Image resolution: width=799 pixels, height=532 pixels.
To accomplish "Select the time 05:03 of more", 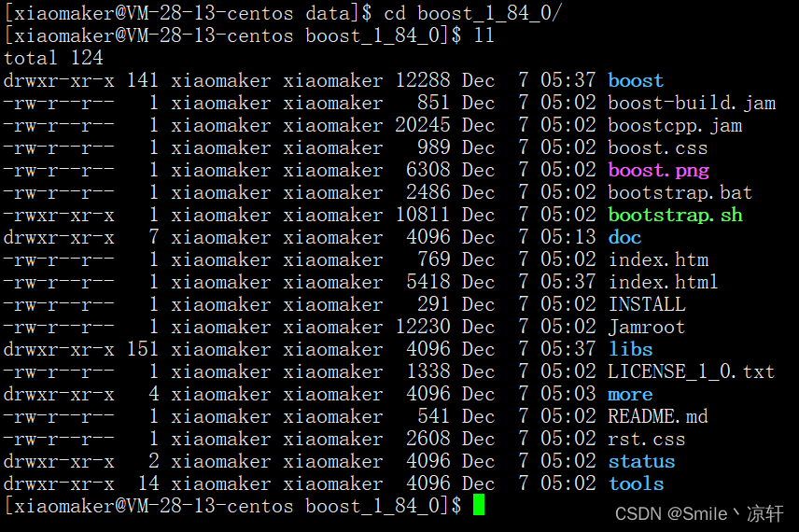I will [568, 395].
